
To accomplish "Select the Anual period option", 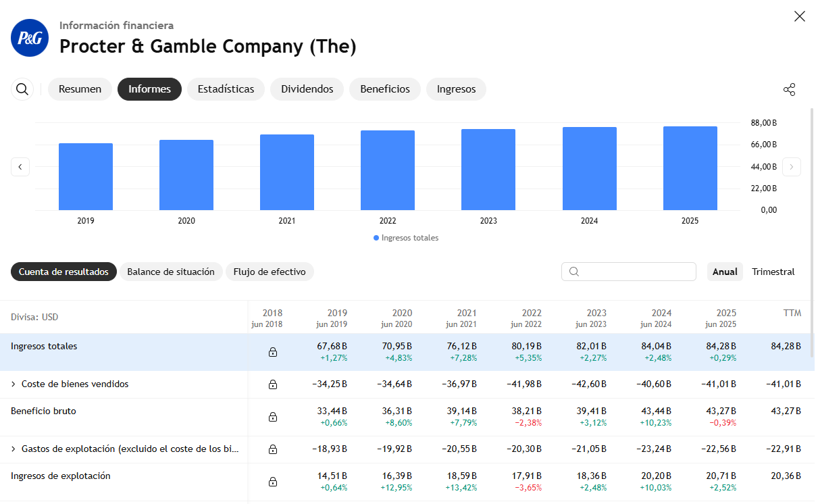I will [725, 272].
